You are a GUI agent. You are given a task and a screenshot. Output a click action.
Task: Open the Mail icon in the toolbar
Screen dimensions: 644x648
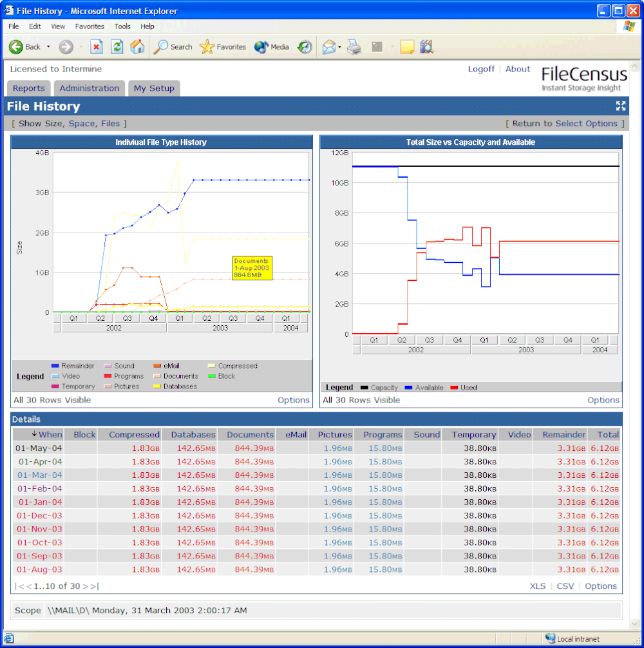coord(328,46)
